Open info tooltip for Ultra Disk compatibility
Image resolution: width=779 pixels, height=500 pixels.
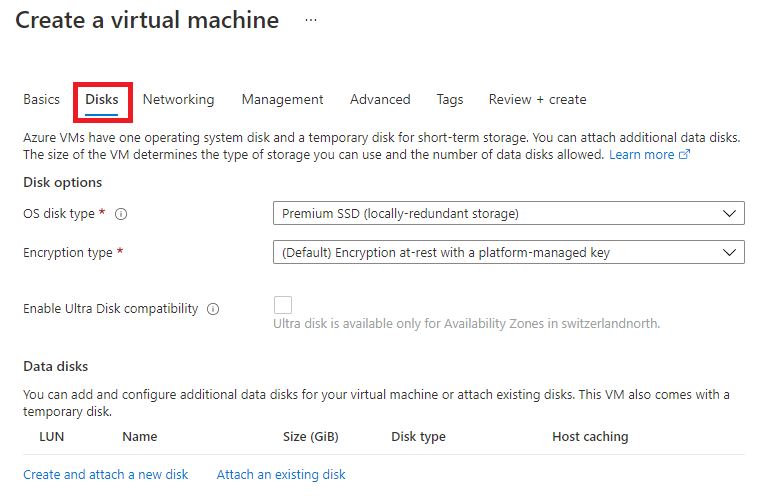[x=213, y=309]
